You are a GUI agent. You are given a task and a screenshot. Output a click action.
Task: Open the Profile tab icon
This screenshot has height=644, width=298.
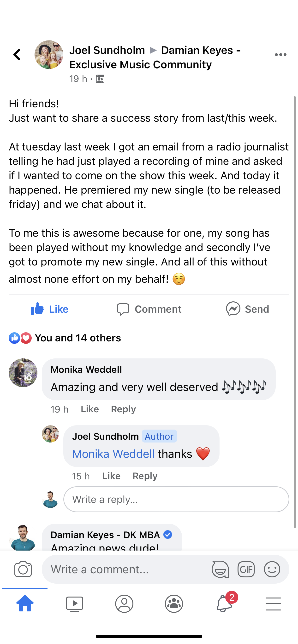pyautogui.click(x=124, y=604)
